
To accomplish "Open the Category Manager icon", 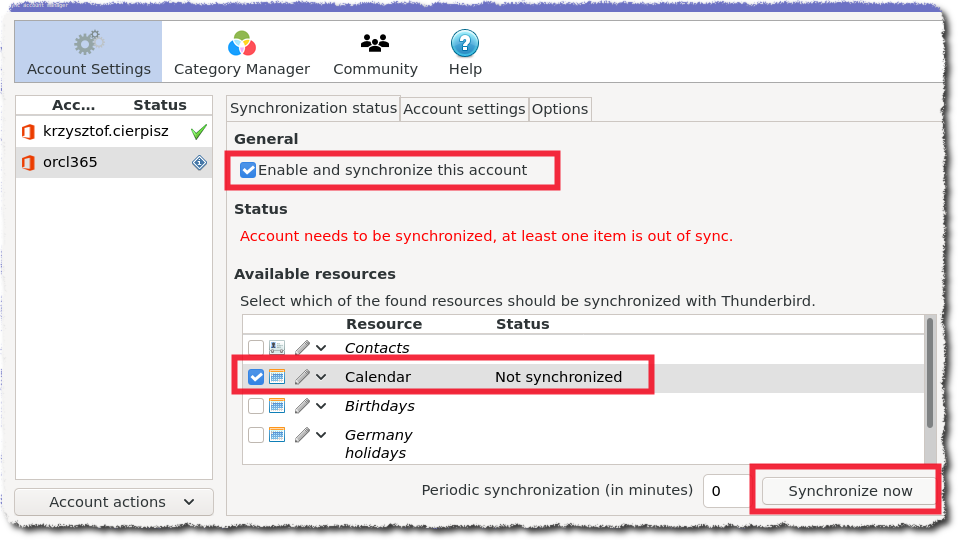I will click(241, 44).
